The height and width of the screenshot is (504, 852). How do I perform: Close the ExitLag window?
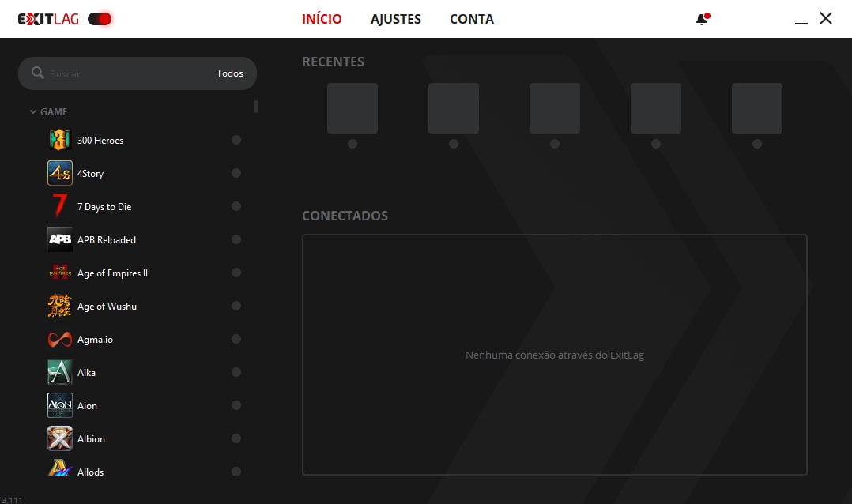(x=826, y=18)
